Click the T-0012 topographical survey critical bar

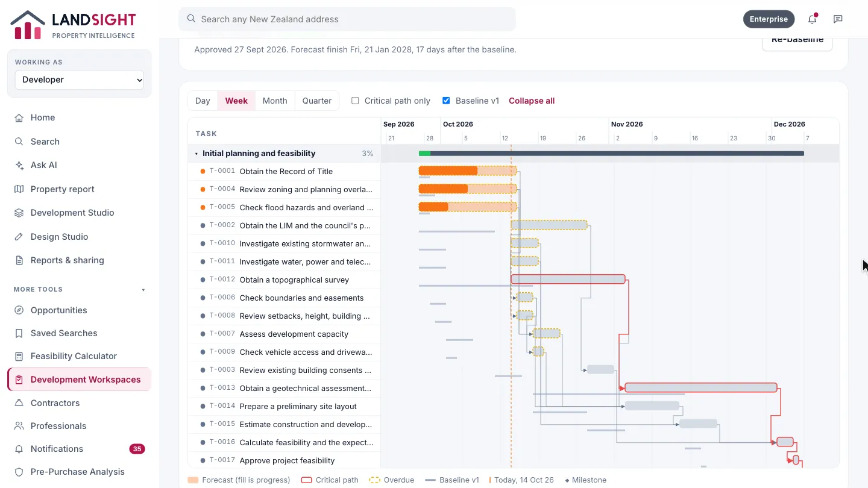click(568, 279)
